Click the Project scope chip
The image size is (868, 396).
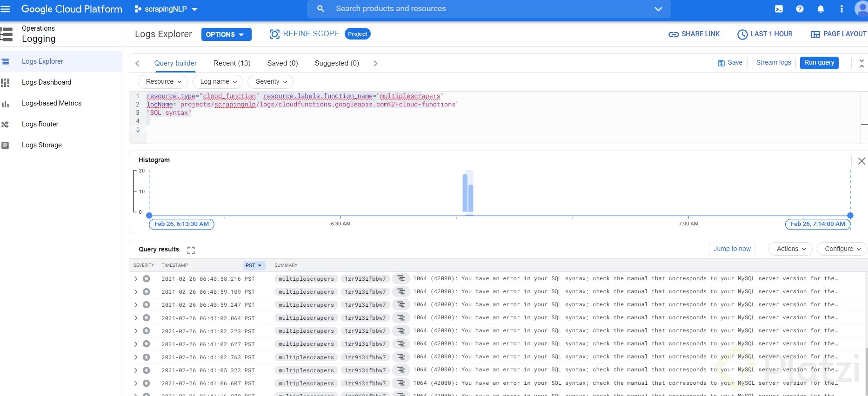point(357,34)
